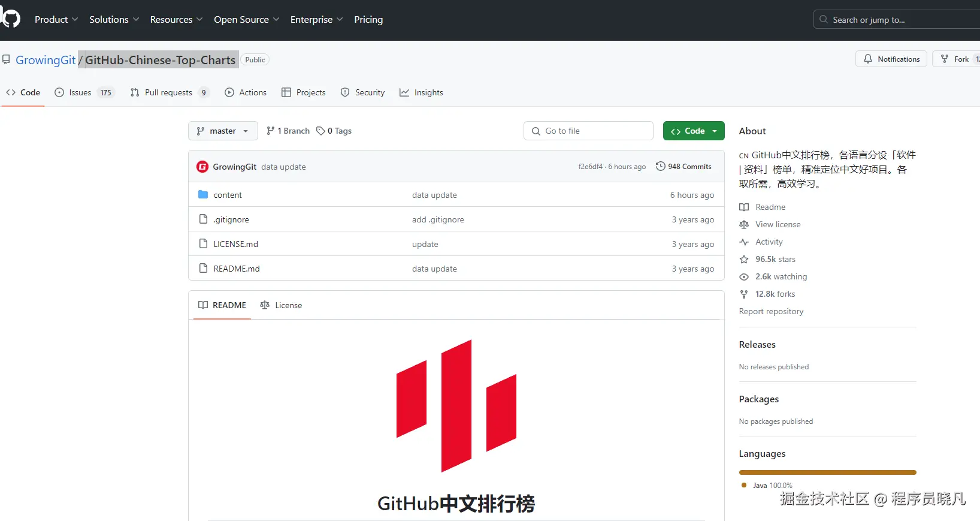
Task: Open the Releases section heading
Action: point(757,344)
